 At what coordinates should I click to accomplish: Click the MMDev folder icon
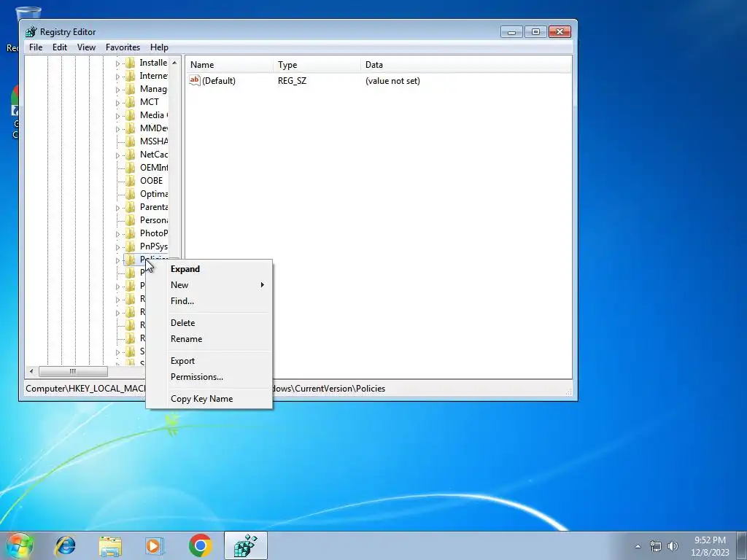click(130, 128)
